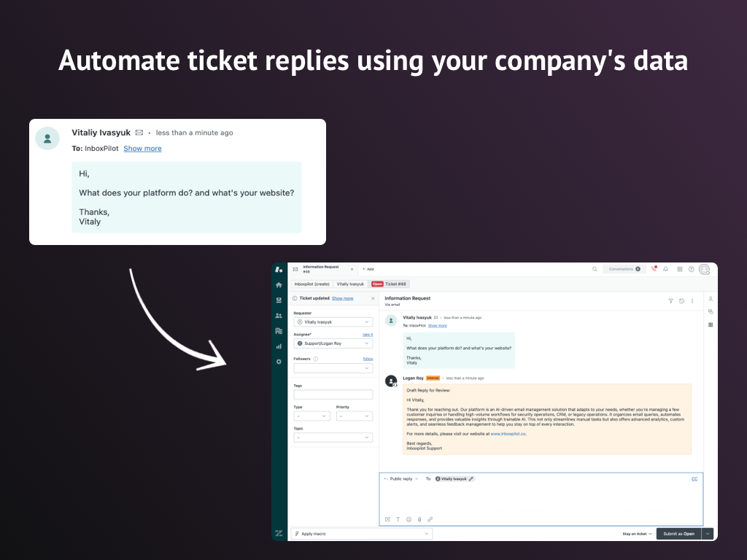The width and height of the screenshot is (747, 560).
Task: Open ticket options three-dot menu
Action: click(692, 301)
